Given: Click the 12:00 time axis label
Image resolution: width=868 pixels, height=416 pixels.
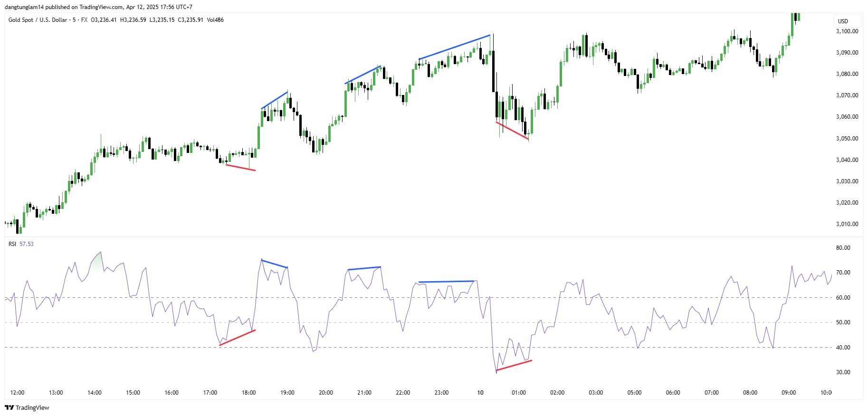Looking at the screenshot, I should coord(18,393).
